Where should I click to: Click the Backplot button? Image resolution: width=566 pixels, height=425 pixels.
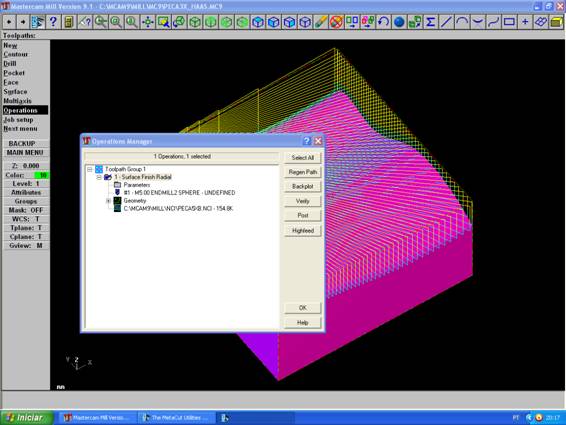coord(302,187)
